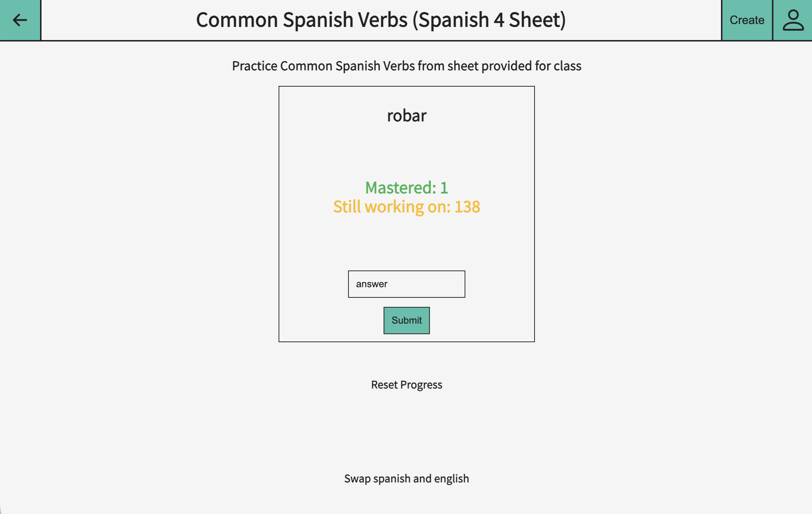The height and width of the screenshot is (514, 812).
Task: Click the word Practice in the description
Action: pos(255,66)
